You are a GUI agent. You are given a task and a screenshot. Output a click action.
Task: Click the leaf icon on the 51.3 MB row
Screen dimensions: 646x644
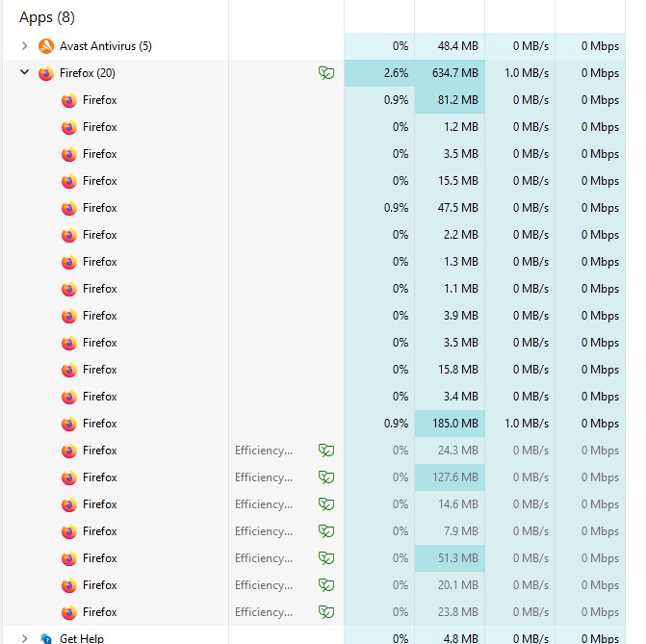coord(326,558)
